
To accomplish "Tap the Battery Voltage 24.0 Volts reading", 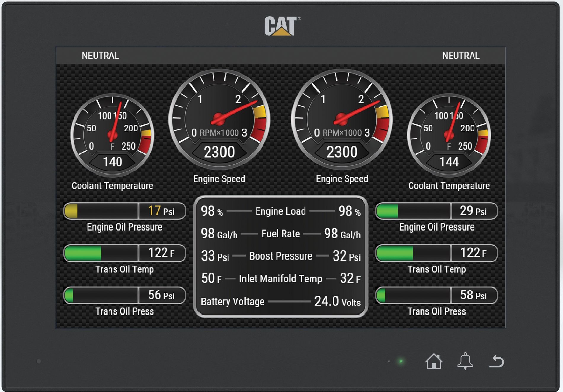I will pos(337,301).
